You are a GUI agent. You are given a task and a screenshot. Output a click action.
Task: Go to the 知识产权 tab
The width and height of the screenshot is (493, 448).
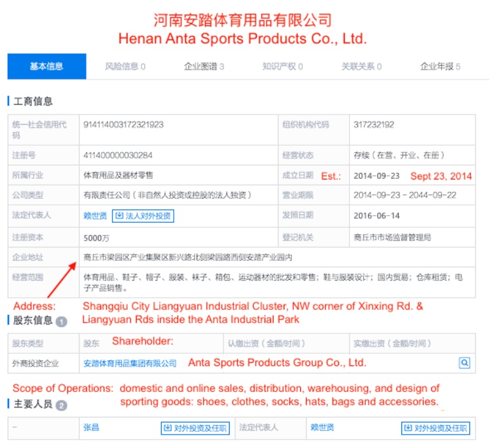(282, 66)
